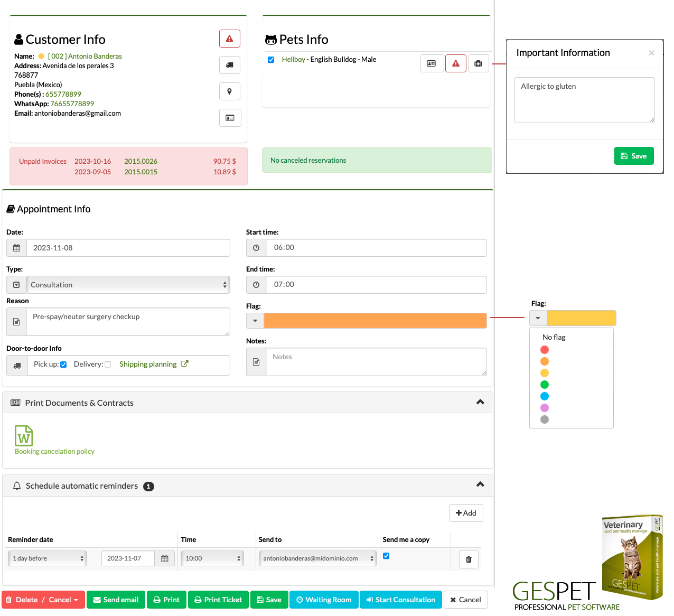Click the customer delivery truck icon

[230, 65]
